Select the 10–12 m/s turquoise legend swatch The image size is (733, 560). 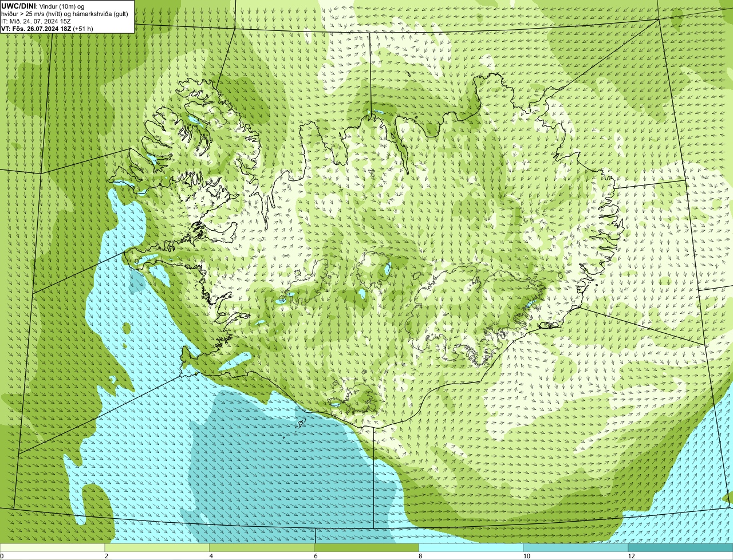(576, 547)
